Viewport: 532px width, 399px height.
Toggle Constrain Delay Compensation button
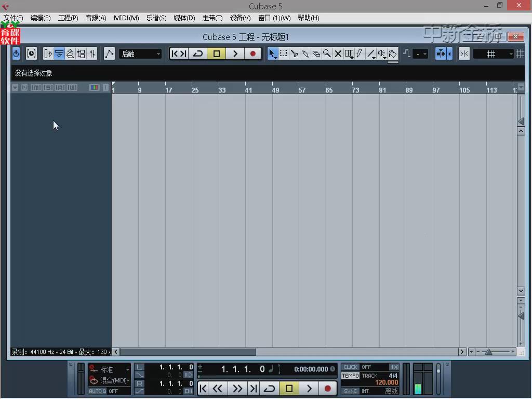[31, 54]
